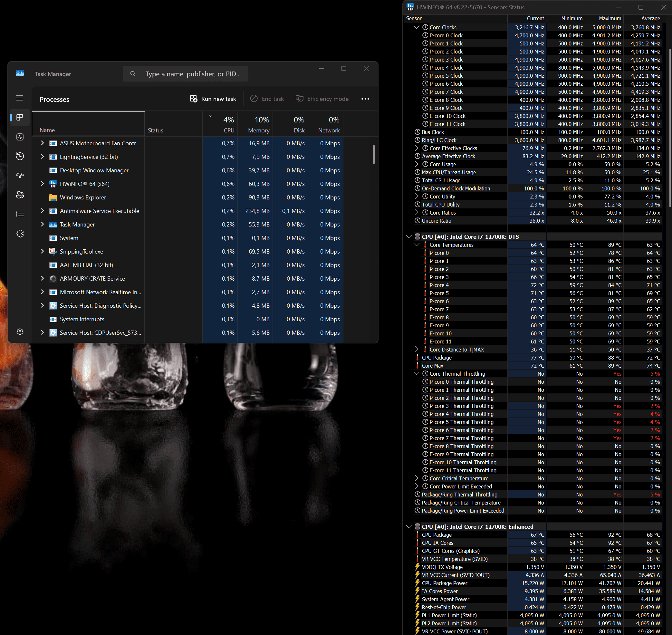The image size is (672, 635).
Task: Click Efficiency mode button
Action: pos(322,99)
